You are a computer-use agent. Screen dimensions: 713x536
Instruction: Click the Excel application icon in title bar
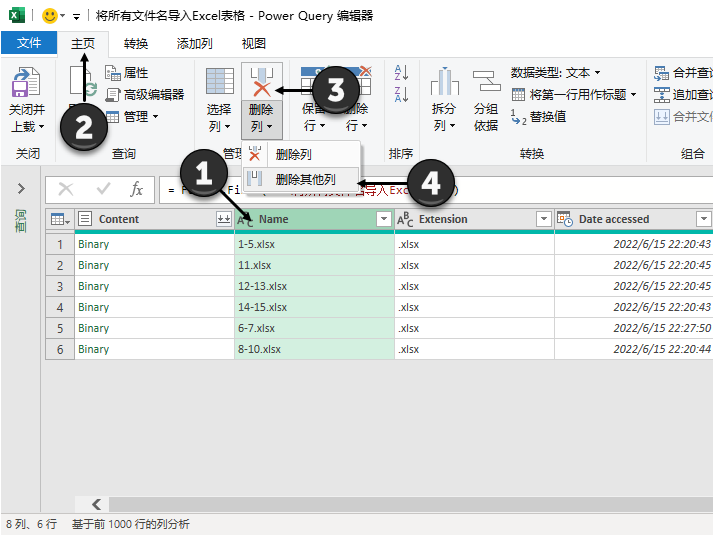coord(16,15)
